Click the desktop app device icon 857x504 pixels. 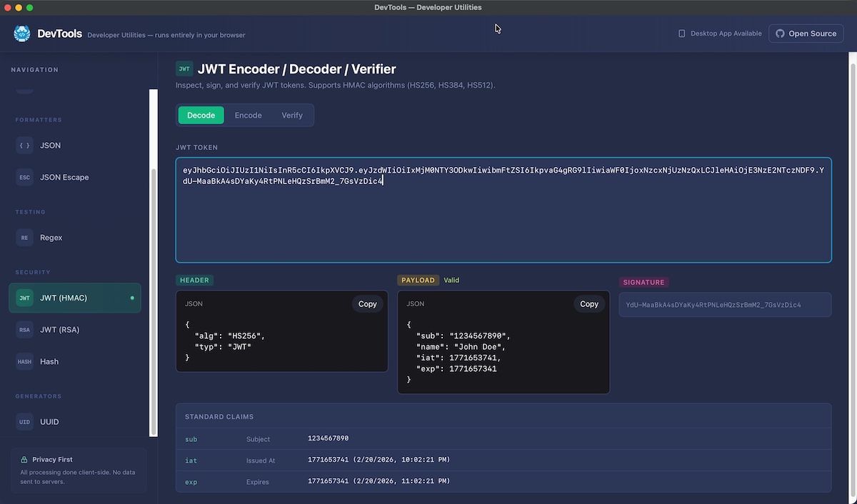[x=682, y=34]
